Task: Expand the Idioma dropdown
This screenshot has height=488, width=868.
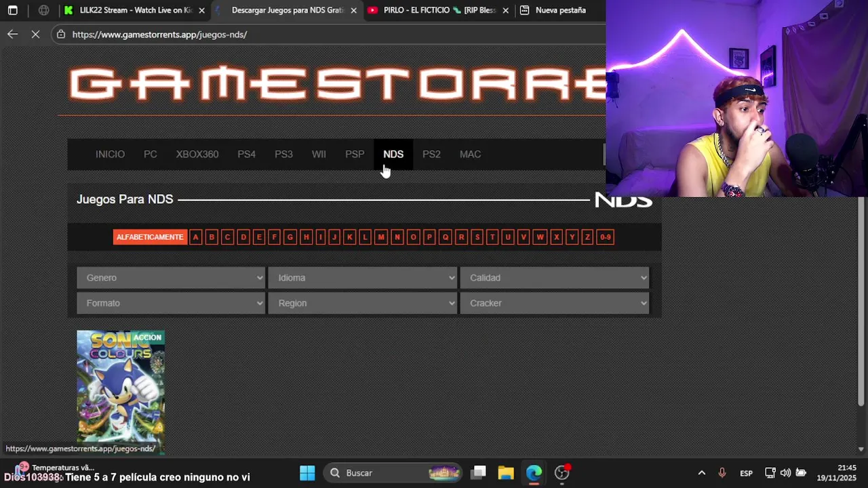Action: [x=362, y=277]
